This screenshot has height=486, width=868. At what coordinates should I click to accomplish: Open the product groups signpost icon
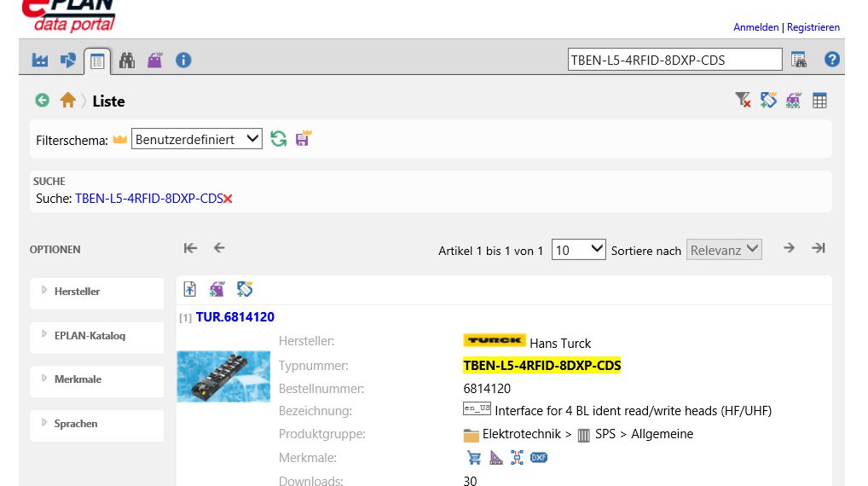tap(68, 60)
